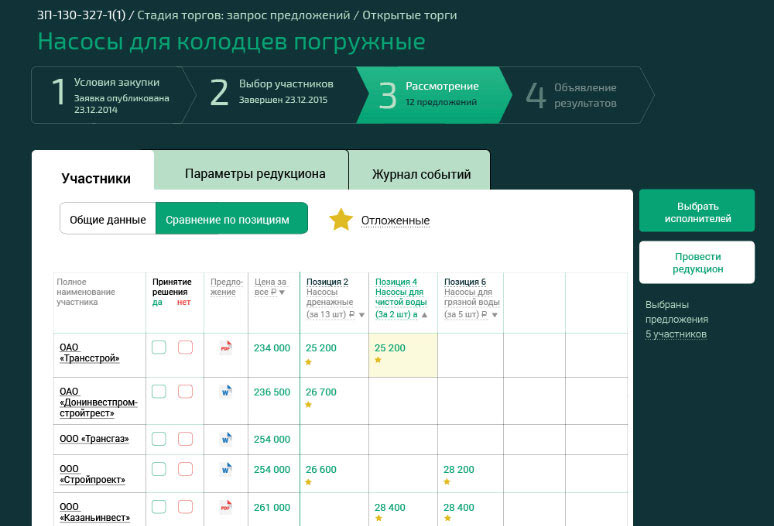Click 'Выбрать исполнителей' button

[x=697, y=211]
